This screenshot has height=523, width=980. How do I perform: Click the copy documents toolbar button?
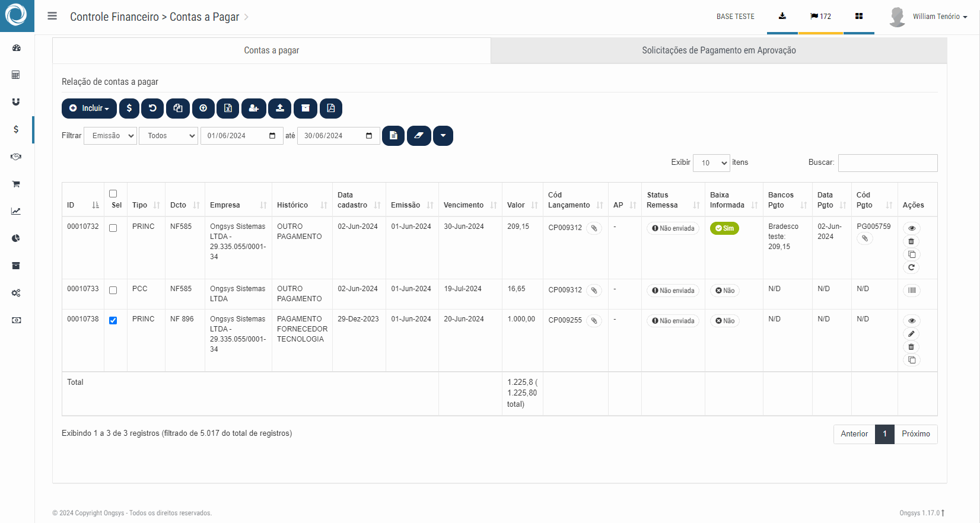[178, 109]
